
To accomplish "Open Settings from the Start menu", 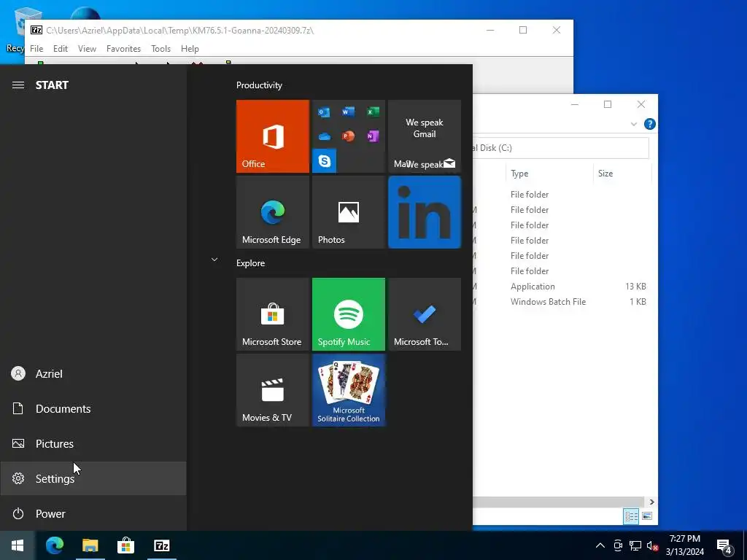I will click(x=93, y=478).
